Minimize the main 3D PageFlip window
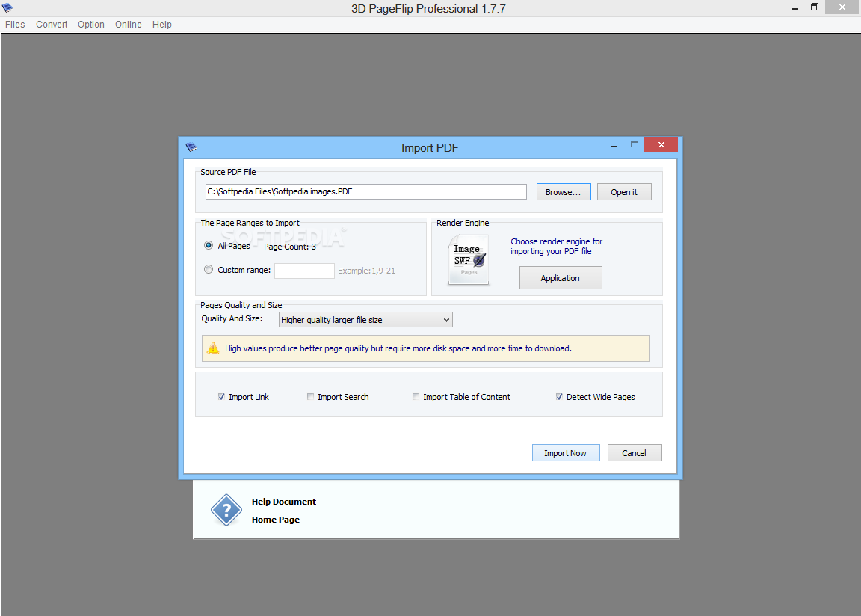The width and height of the screenshot is (861, 616). (x=794, y=7)
